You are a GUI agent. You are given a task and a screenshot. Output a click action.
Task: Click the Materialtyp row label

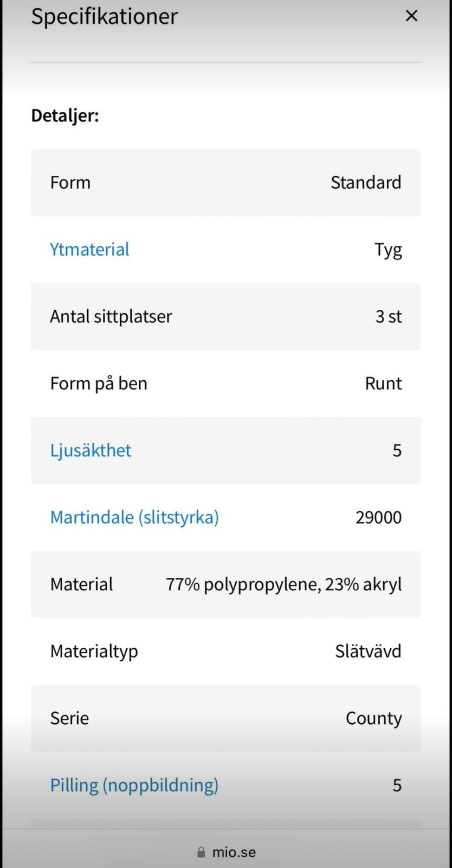click(x=94, y=651)
